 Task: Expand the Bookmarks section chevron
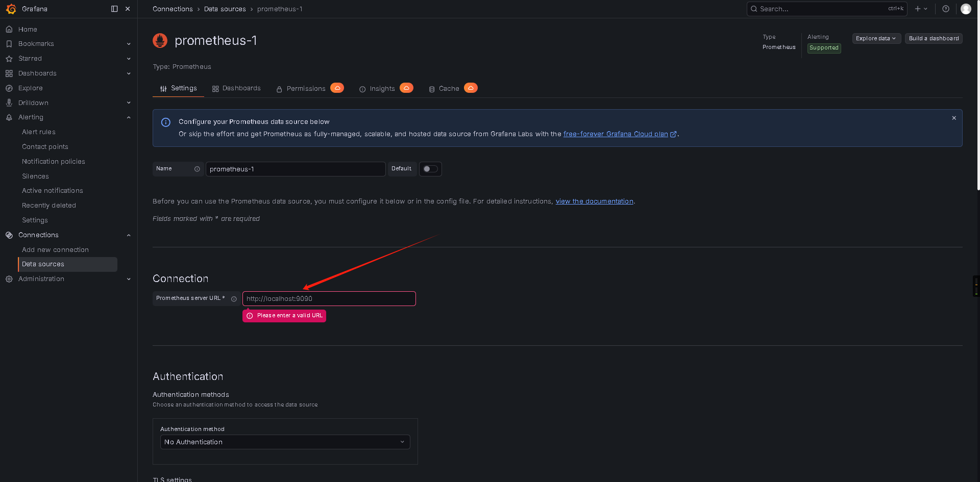click(129, 44)
